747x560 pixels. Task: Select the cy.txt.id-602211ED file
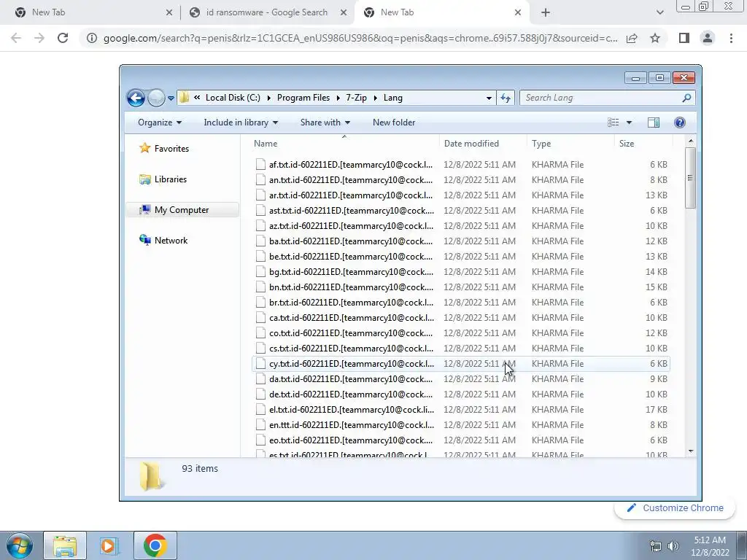point(461,364)
